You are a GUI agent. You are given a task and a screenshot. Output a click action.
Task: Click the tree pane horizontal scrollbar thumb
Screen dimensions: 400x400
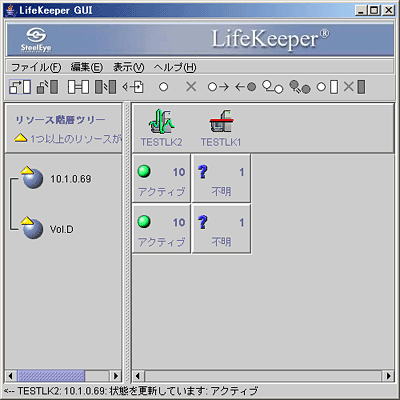pos(51,376)
